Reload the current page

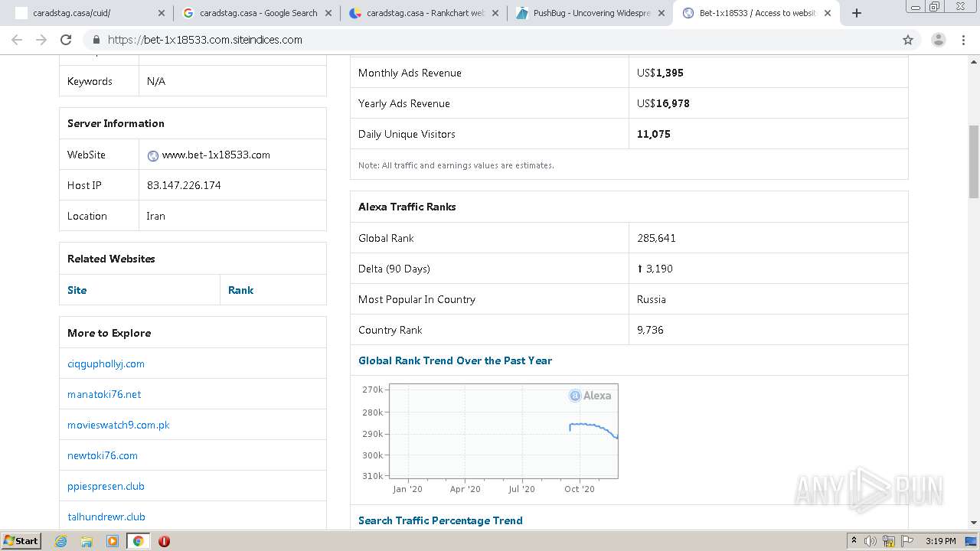click(x=66, y=40)
